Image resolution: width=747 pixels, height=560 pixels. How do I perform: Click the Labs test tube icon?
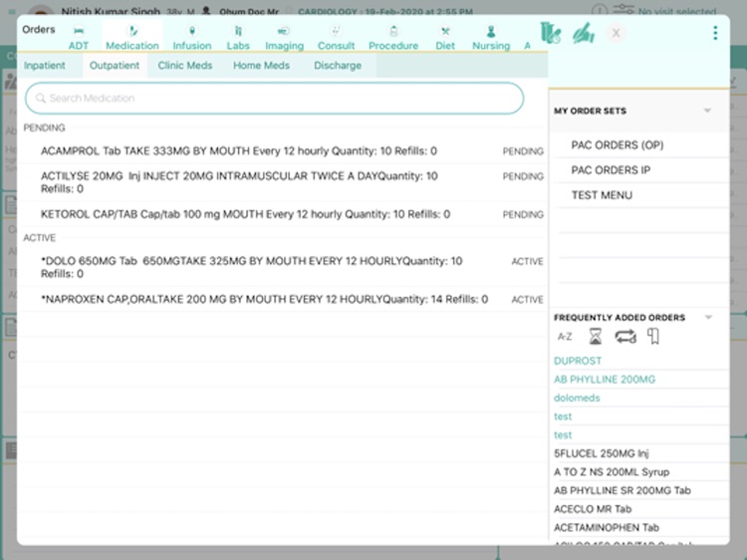(238, 31)
